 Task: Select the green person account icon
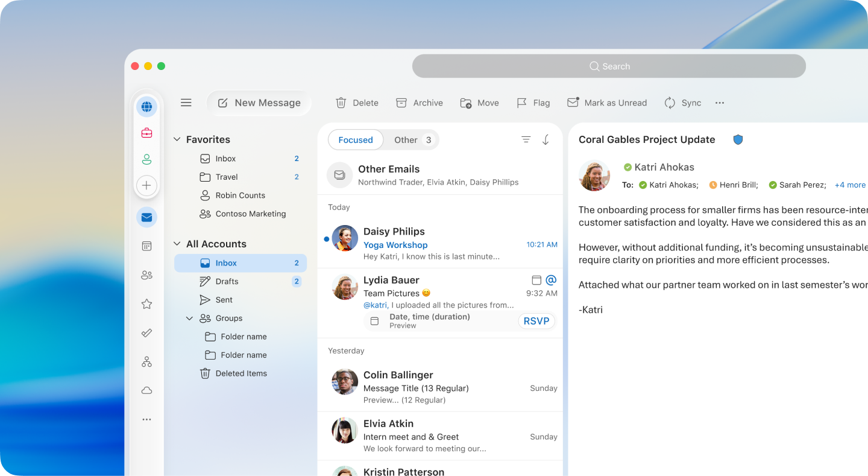[146, 159]
